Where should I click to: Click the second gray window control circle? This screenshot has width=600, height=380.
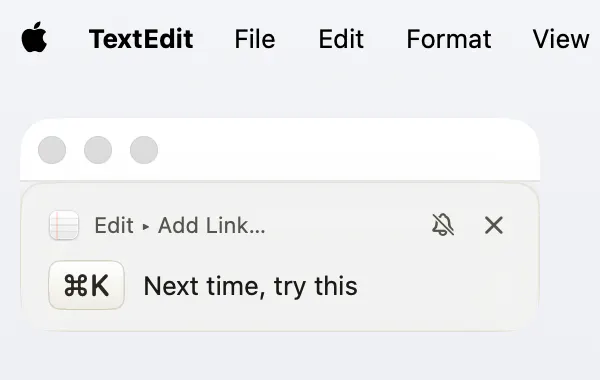tap(98, 150)
